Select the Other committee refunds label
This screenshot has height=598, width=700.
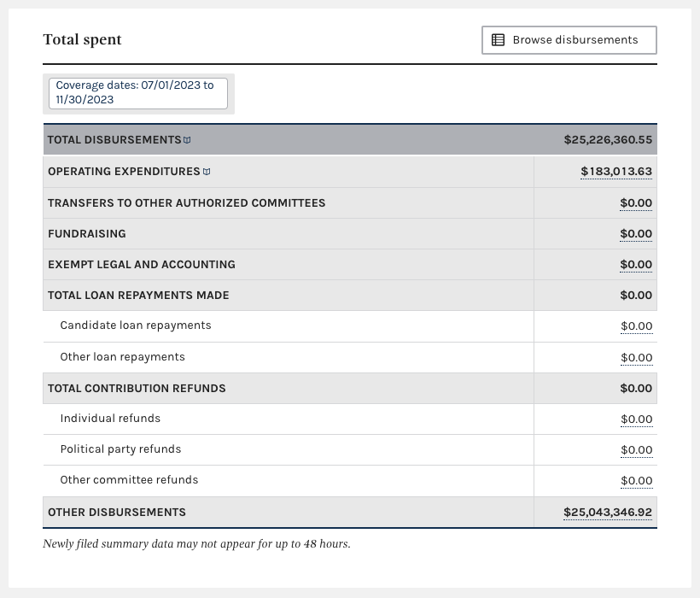[129, 480]
